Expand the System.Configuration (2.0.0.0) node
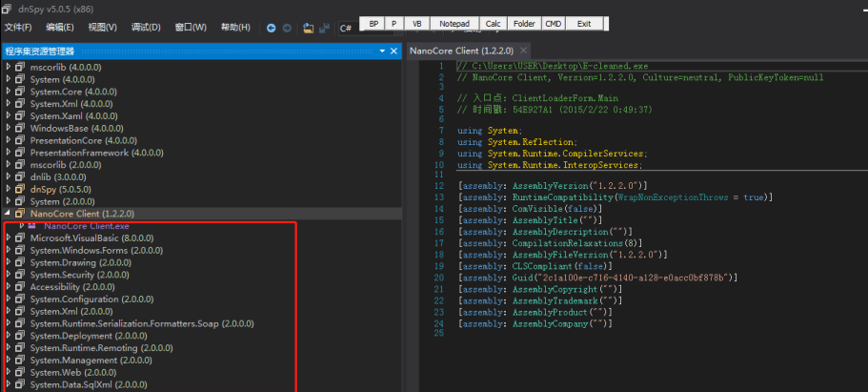Image resolution: width=868 pixels, height=392 pixels. click(x=9, y=299)
